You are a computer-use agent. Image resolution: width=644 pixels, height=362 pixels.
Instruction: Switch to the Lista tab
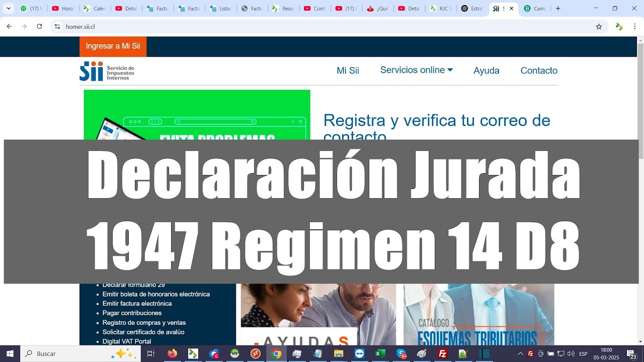point(220,9)
